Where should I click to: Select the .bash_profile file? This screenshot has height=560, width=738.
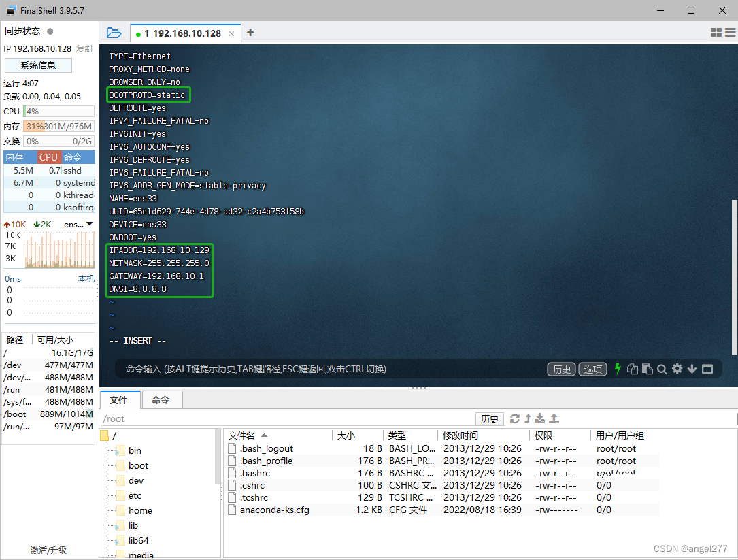pos(266,461)
